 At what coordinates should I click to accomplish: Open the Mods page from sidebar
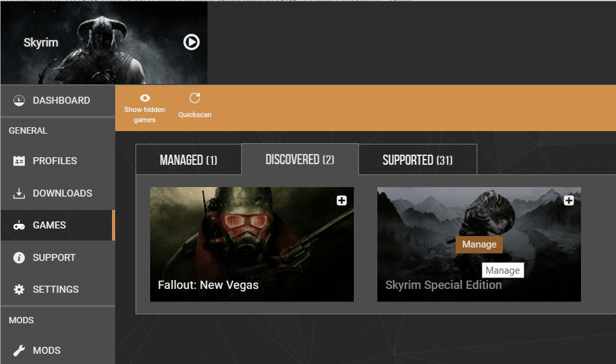pos(58,350)
